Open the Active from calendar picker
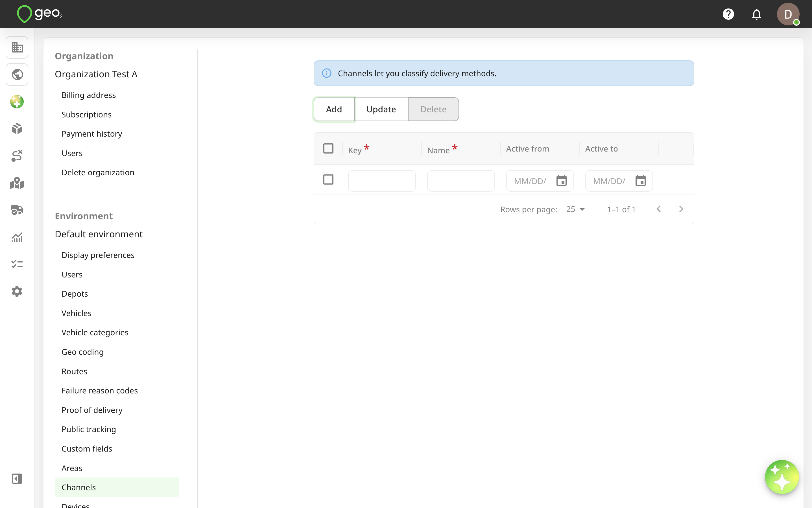Image resolution: width=812 pixels, height=508 pixels. pyautogui.click(x=561, y=181)
